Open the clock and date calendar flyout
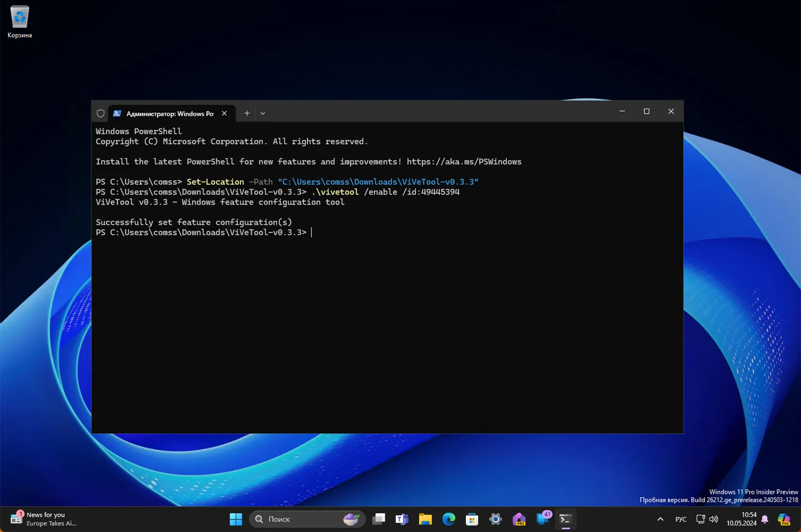Viewport: 801px width, 532px height. [742, 519]
